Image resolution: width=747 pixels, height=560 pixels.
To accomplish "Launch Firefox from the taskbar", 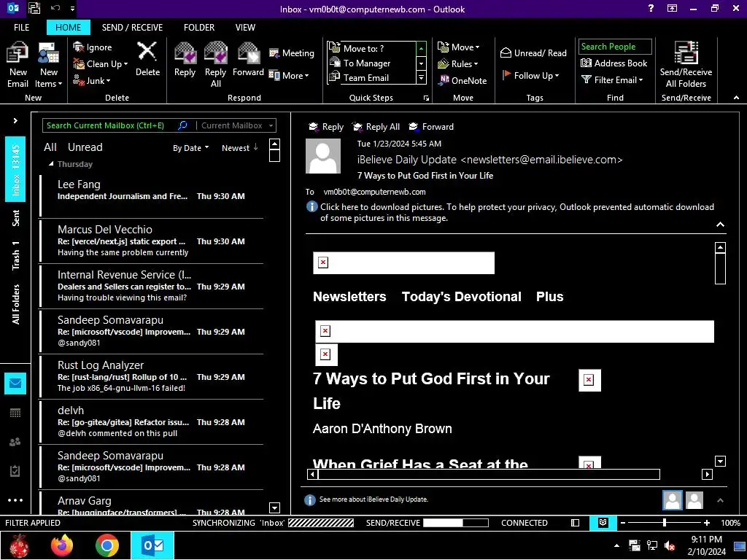I will 62,545.
